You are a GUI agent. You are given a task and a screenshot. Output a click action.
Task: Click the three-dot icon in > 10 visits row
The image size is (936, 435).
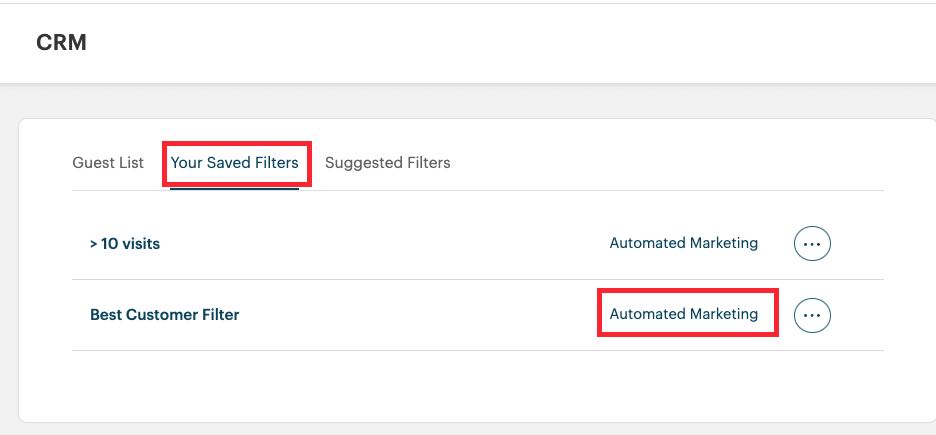[x=812, y=243]
